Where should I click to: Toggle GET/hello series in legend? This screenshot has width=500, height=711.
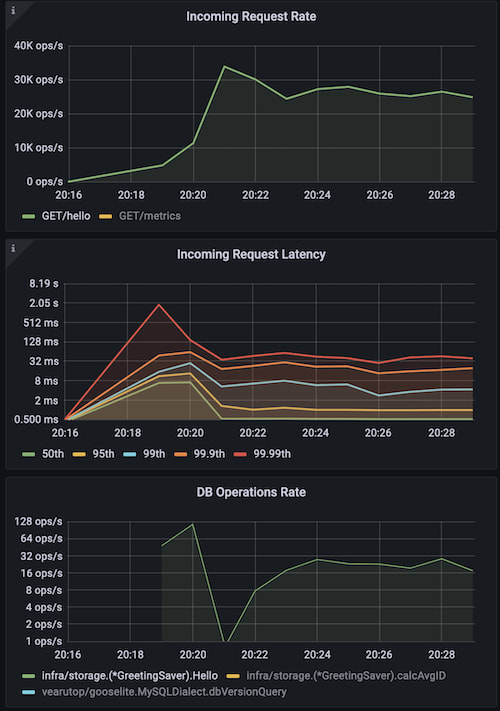66,216
